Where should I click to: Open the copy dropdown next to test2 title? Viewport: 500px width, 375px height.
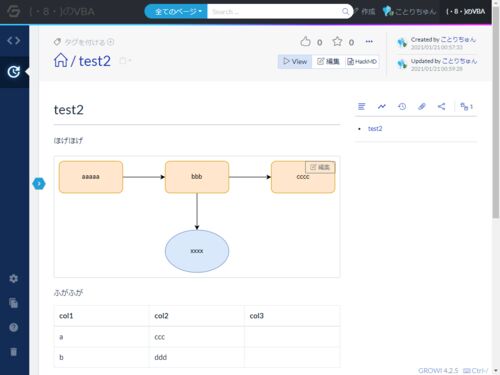point(125,61)
